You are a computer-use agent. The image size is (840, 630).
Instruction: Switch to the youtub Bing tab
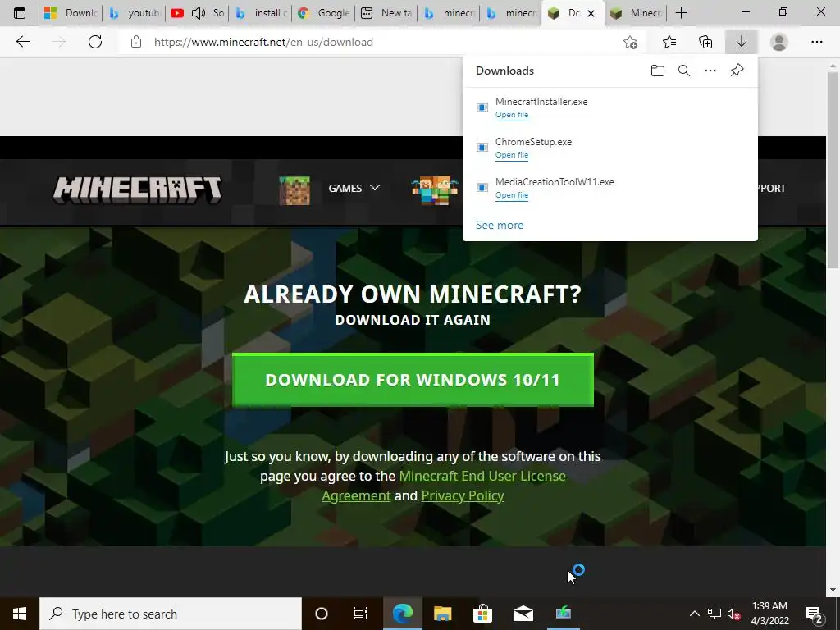coord(135,13)
